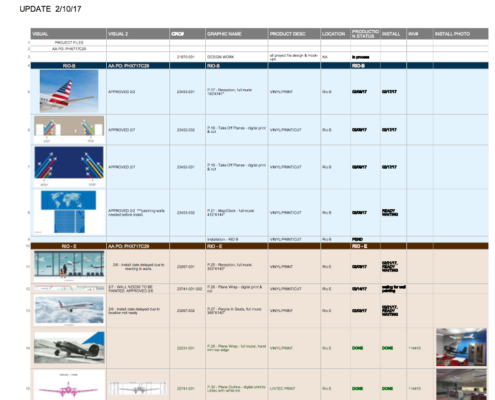
Task: Select the LOCATION column header
Action: (335, 34)
